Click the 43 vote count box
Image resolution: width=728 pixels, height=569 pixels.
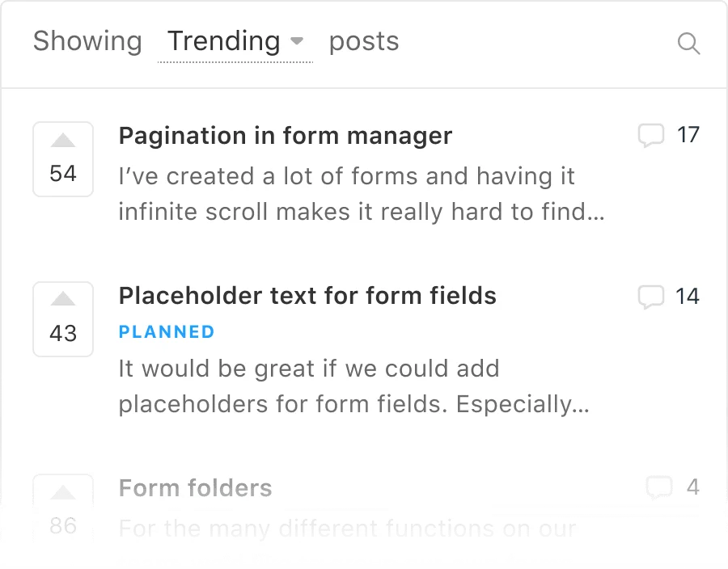[63, 333]
